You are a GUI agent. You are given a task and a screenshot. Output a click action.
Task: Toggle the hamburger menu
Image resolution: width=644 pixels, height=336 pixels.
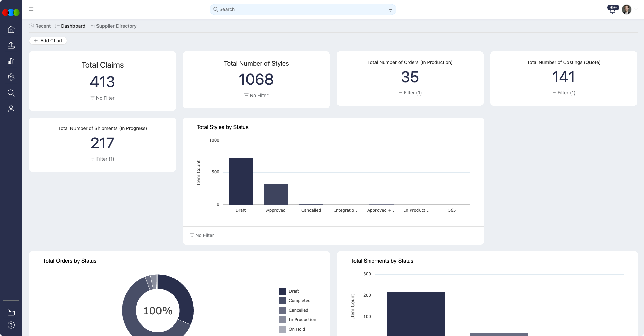31,9
